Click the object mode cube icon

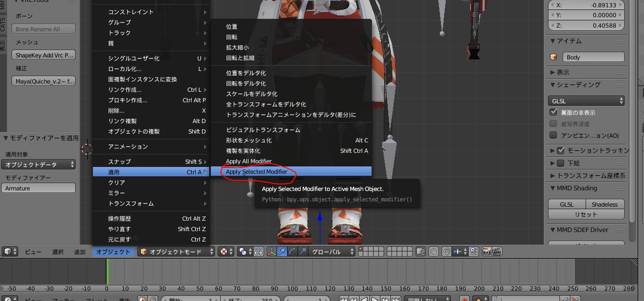coord(143,252)
